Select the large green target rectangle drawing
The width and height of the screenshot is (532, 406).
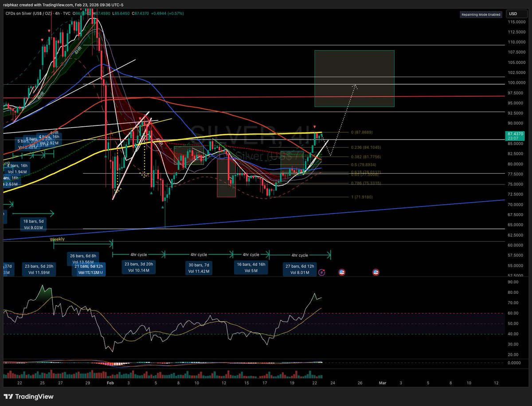click(354, 78)
